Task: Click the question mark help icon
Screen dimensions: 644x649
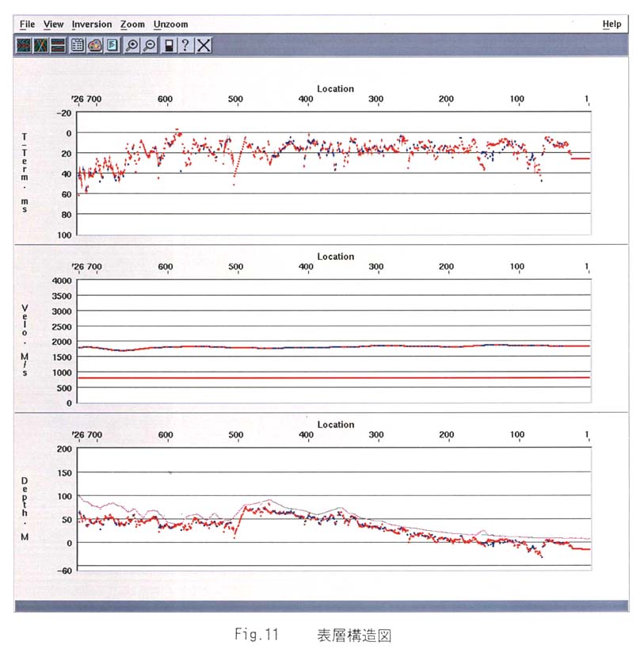Action: [x=185, y=45]
